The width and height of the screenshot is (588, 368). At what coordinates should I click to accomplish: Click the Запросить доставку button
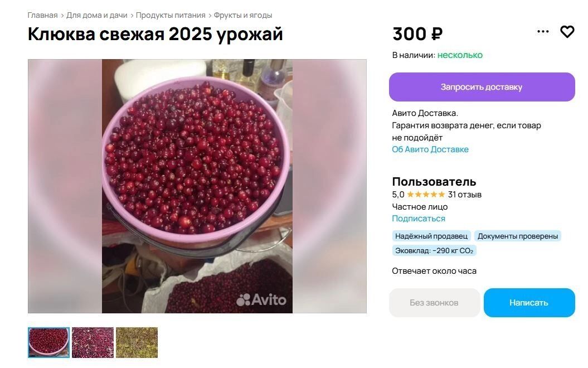(482, 87)
